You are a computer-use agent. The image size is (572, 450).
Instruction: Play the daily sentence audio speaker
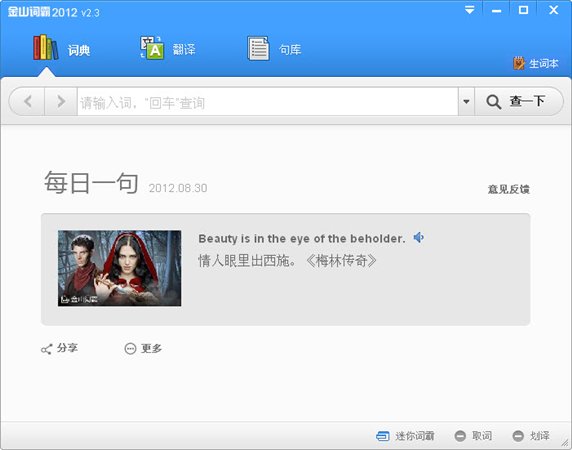tap(418, 238)
